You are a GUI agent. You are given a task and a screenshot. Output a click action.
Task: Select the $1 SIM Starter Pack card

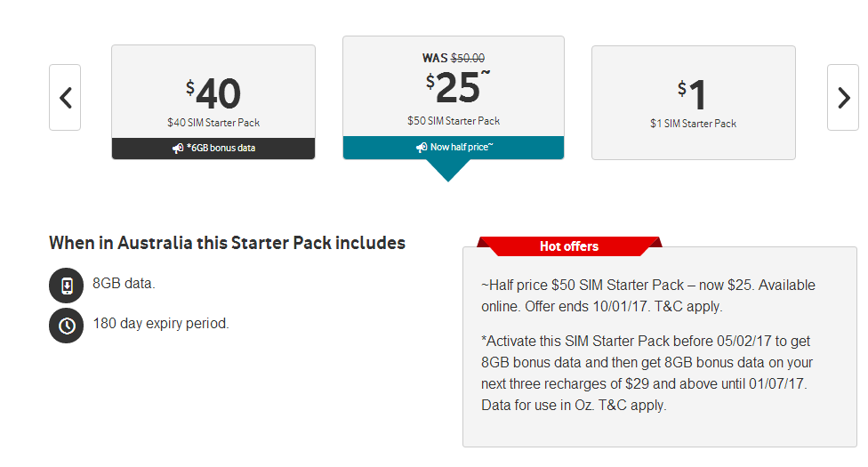(694, 102)
